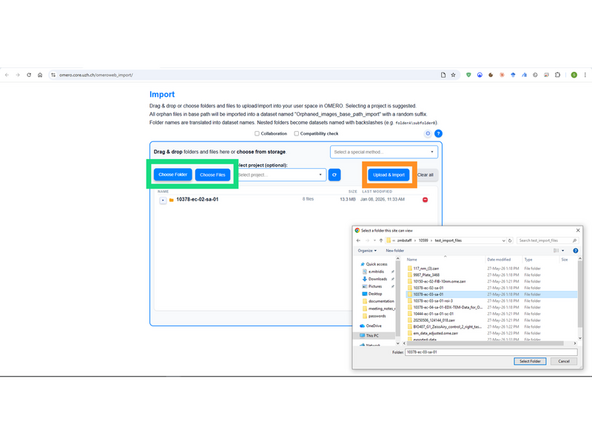Click the Select Folder button

tap(530, 361)
